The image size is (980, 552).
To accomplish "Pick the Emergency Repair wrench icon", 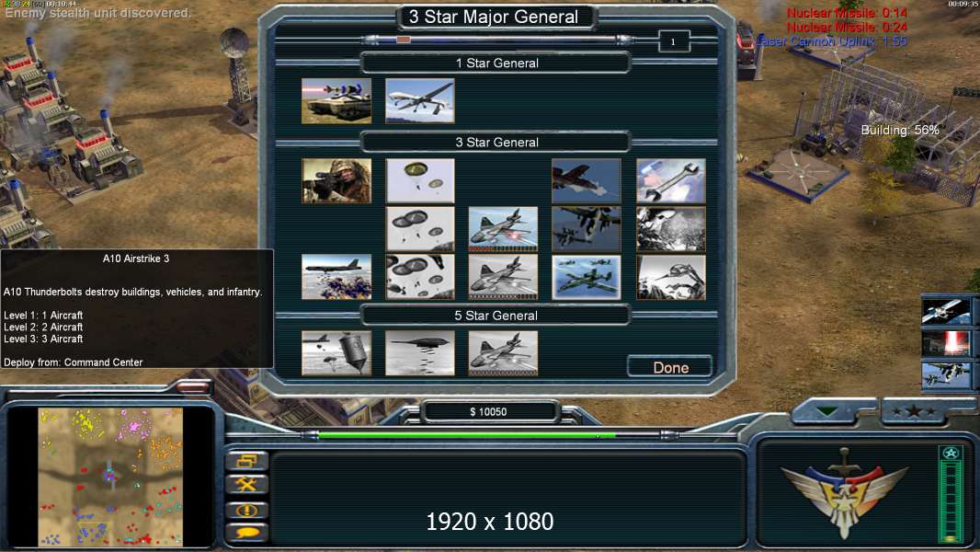I will [670, 180].
